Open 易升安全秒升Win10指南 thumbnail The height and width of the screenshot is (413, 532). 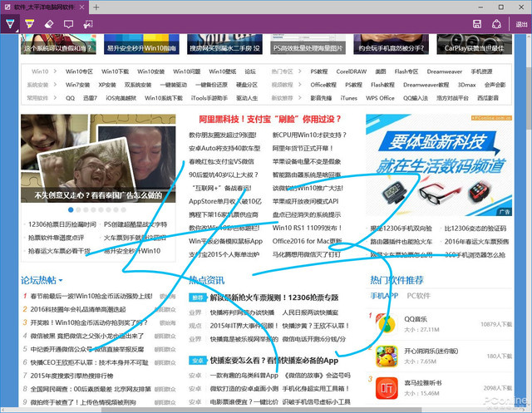coord(141,44)
